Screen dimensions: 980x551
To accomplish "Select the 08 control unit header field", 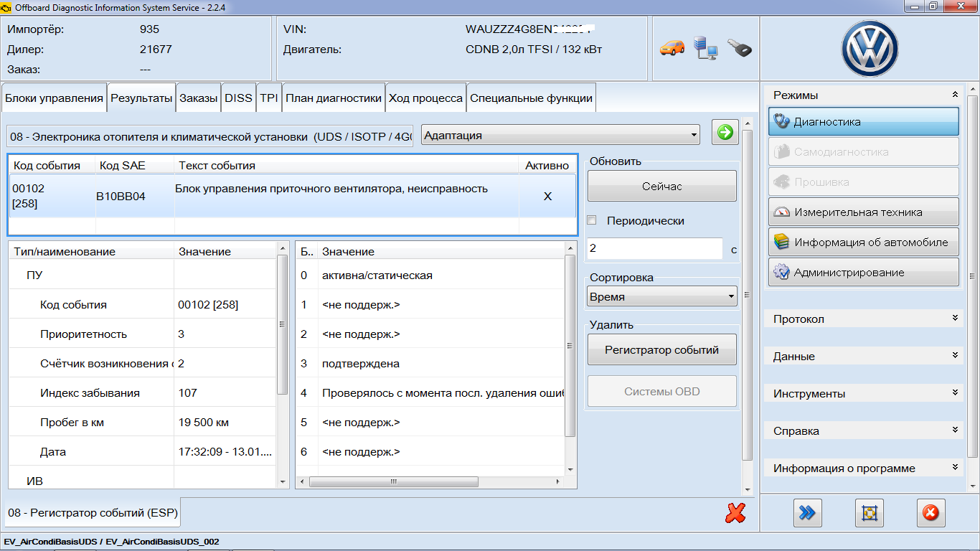I will [x=211, y=136].
